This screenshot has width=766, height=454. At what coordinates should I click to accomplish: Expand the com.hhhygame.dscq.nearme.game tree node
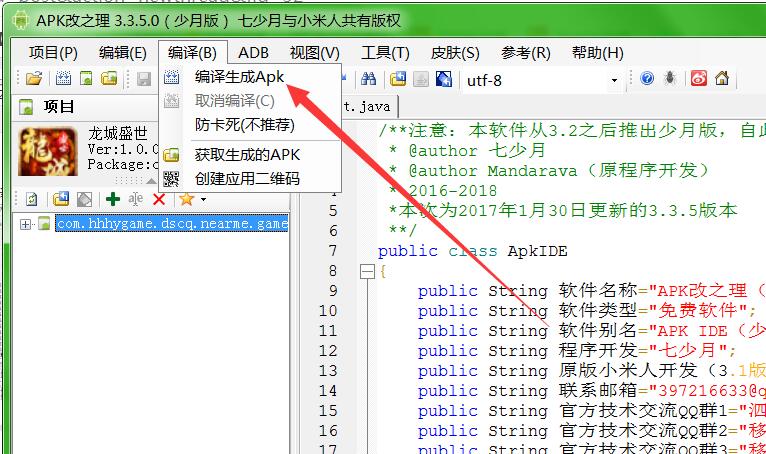coord(25,224)
